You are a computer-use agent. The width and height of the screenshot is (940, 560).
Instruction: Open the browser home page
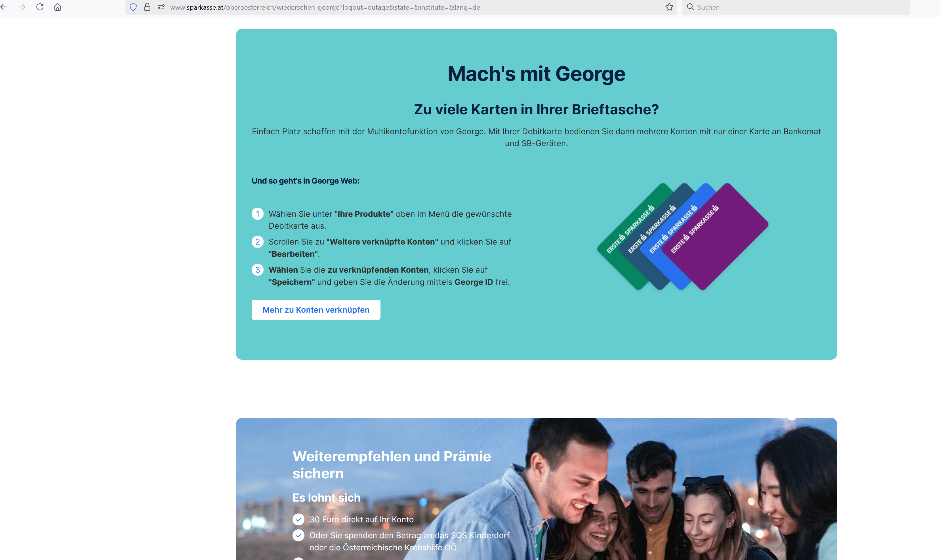[x=58, y=7]
